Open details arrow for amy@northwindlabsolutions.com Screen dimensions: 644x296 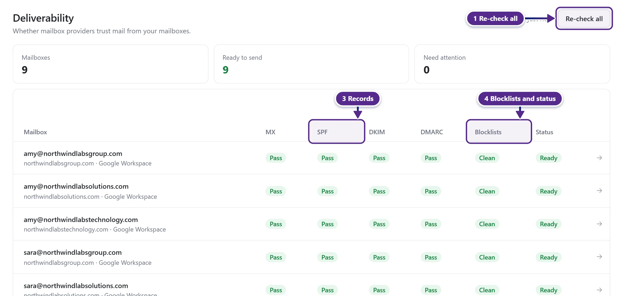[599, 191]
